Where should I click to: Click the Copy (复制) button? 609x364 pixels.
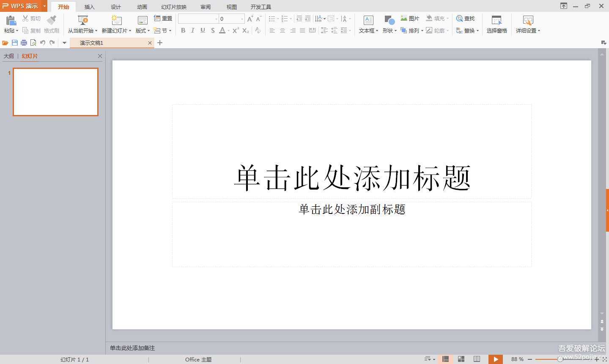tap(32, 30)
